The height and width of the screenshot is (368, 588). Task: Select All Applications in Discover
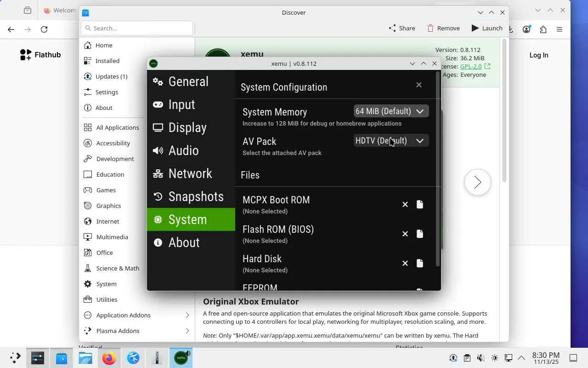click(x=137, y=127)
